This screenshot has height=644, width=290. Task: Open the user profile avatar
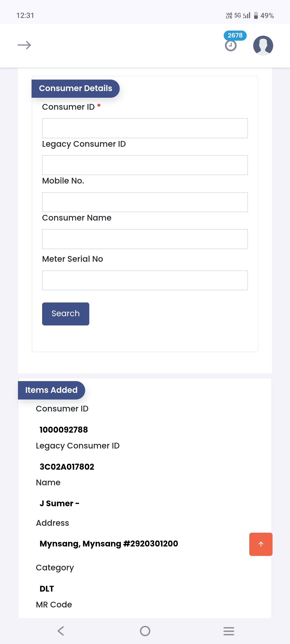[x=263, y=46]
